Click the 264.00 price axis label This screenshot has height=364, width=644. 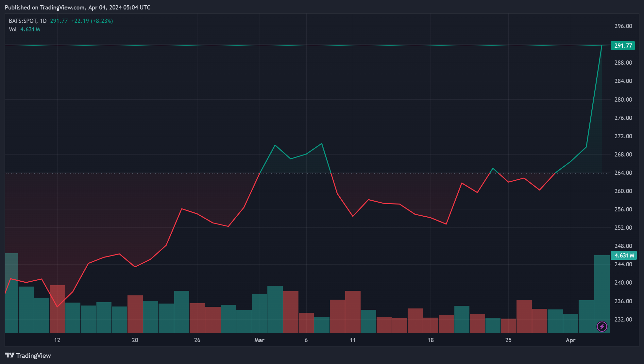pyautogui.click(x=623, y=173)
